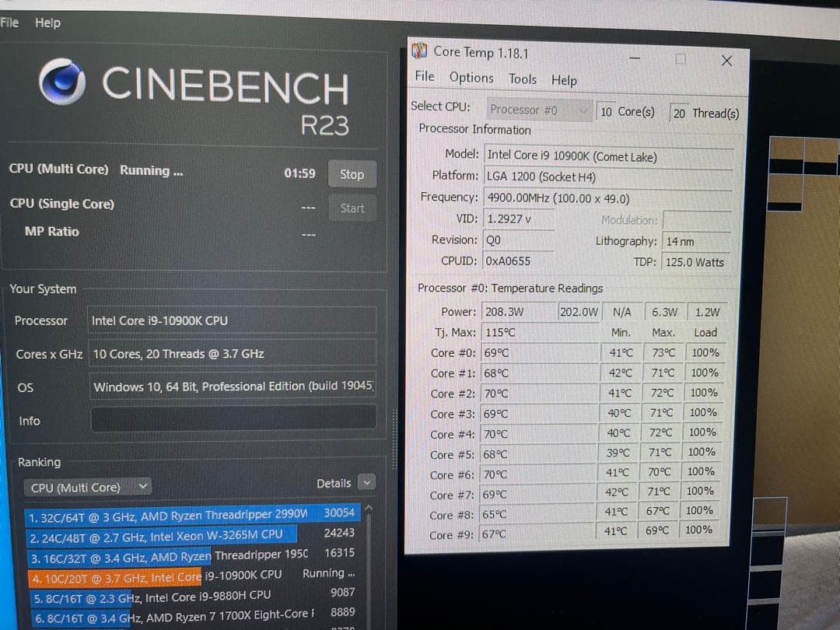Image resolution: width=840 pixels, height=630 pixels.
Task: Open Cinebench's Help menu
Action: point(47,23)
